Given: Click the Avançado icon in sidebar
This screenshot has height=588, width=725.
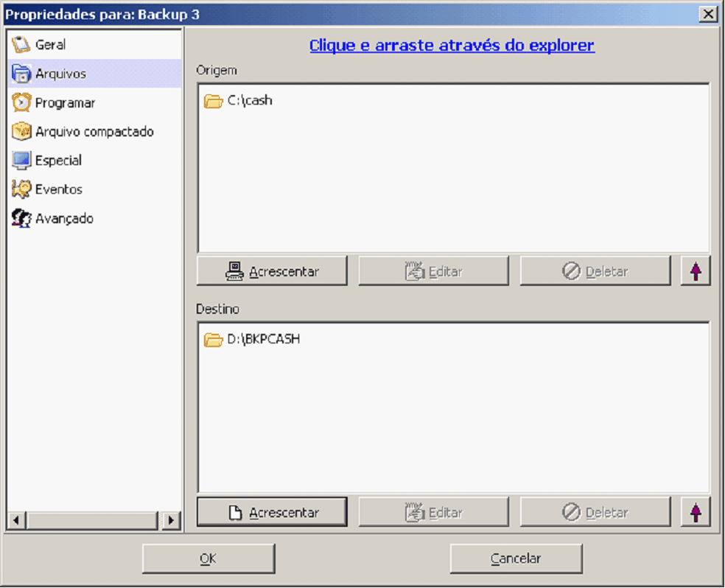Looking at the screenshot, I should pos(21,219).
